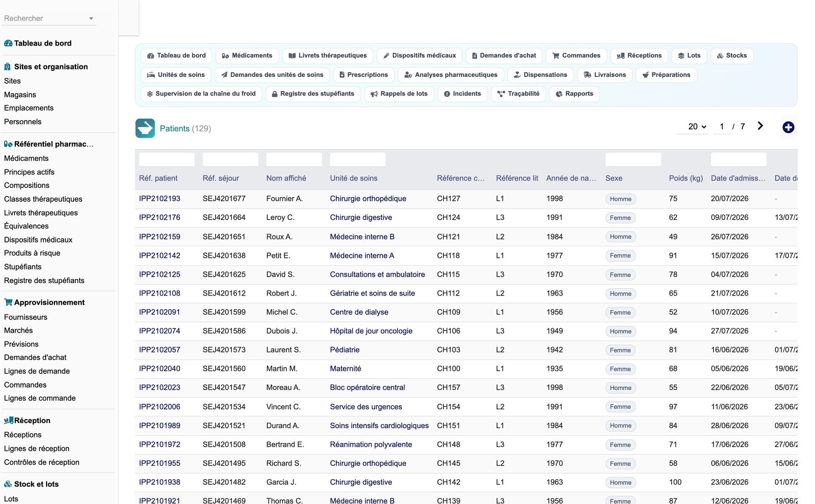Open Prescriptions toolbar button
This screenshot has width=815, height=504.
[364, 75]
